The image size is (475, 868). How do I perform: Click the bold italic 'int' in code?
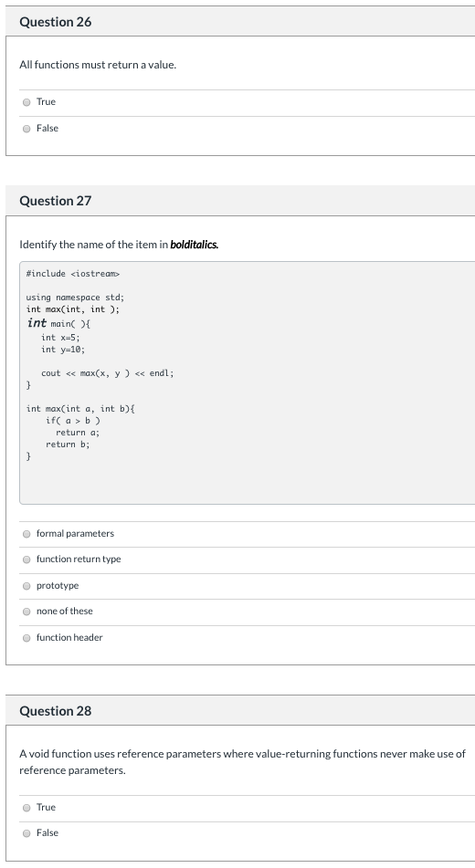point(37,323)
